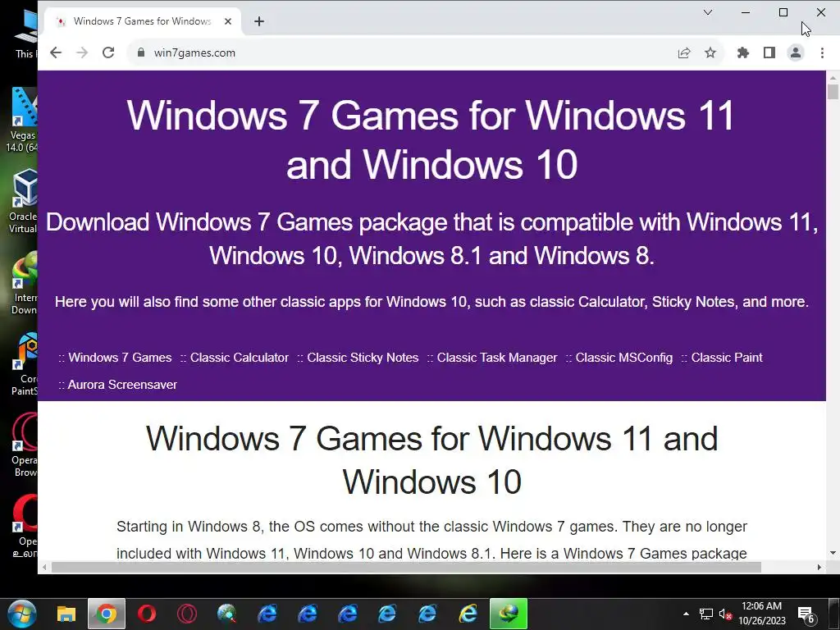Click the horizontal scrollbar thumb

click(406, 567)
